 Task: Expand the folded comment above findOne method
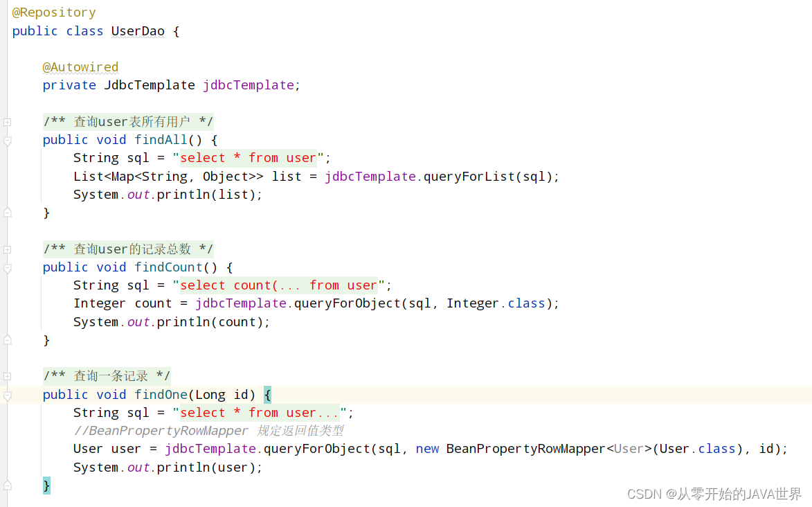7,377
